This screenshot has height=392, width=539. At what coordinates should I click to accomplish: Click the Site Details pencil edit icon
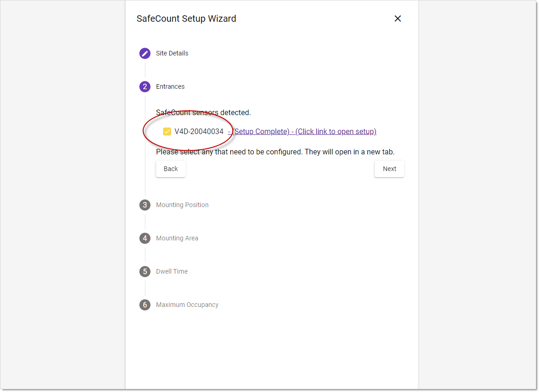145,53
